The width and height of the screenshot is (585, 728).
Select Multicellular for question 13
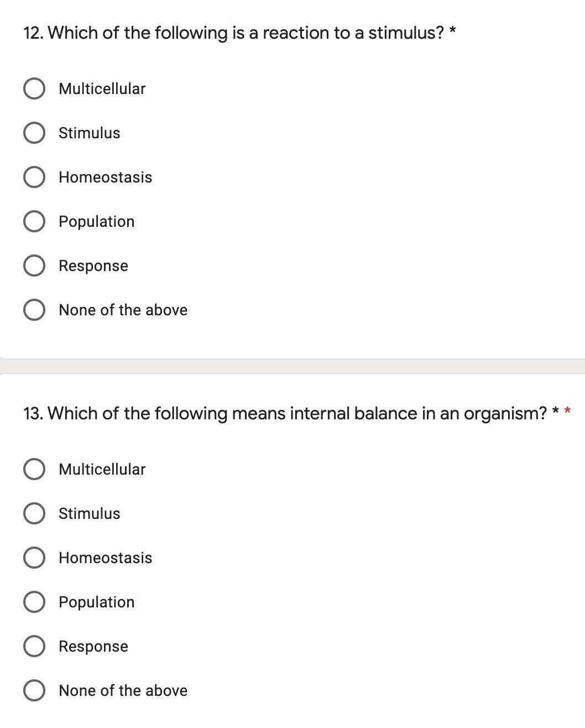pyautogui.click(x=34, y=469)
